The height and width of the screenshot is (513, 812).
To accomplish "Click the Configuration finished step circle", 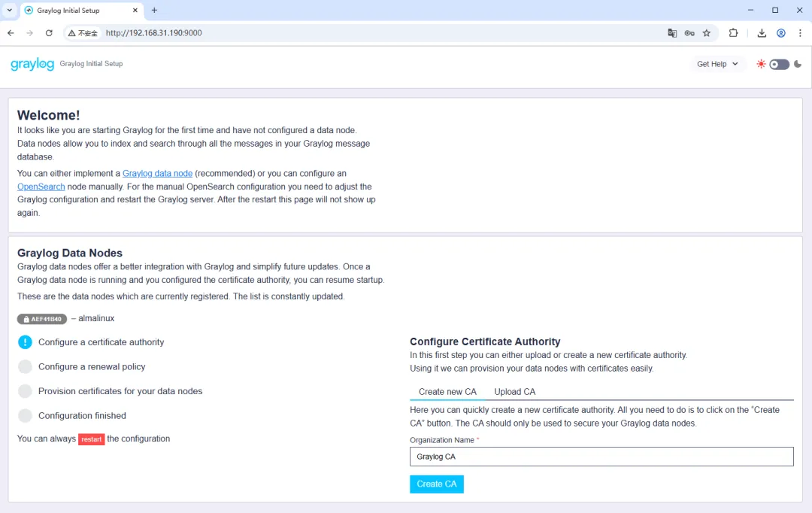I will 25,415.
